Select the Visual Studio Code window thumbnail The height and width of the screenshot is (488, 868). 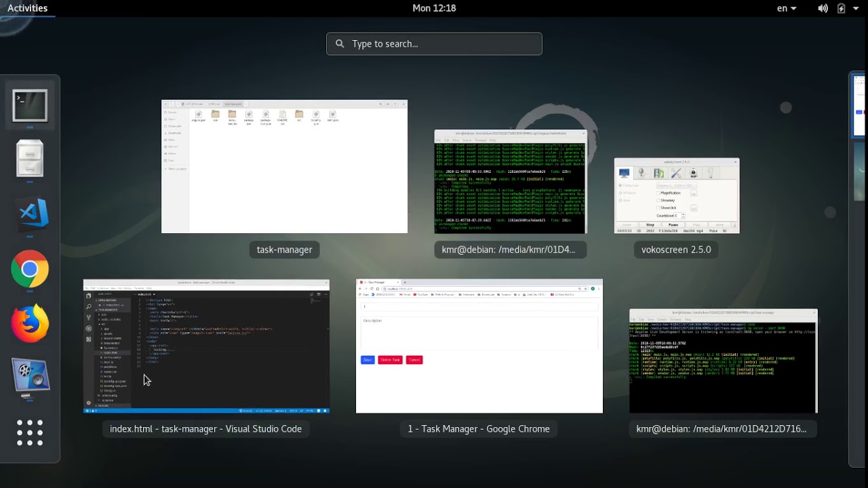(206, 346)
